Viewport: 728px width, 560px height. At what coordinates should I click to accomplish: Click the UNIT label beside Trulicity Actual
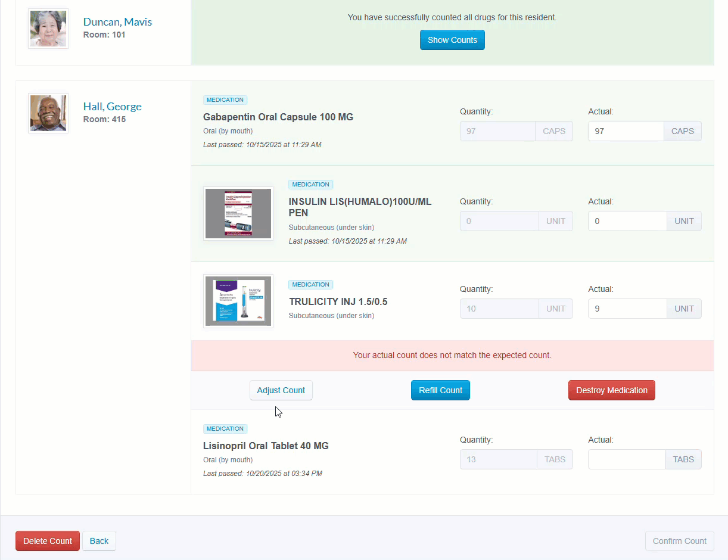click(685, 309)
